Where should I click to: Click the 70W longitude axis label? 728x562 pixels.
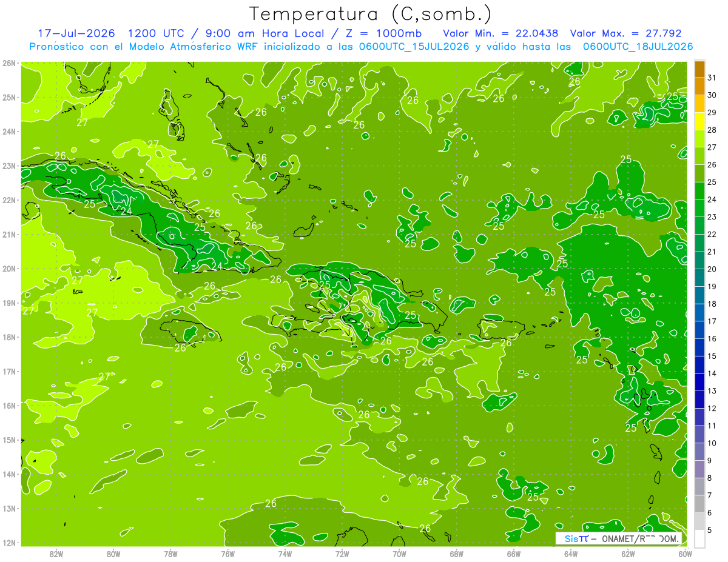coord(399,553)
